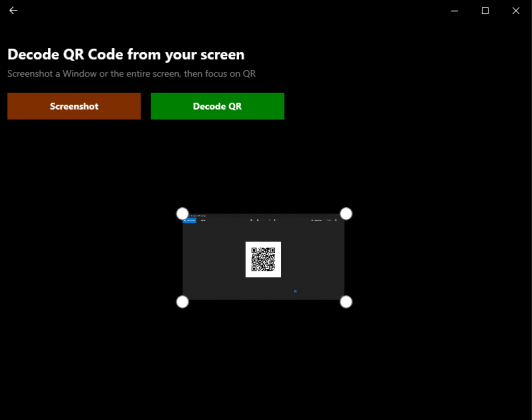
Task: Maximize the QR decoder window
Action: pyautogui.click(x=486, y=11)
